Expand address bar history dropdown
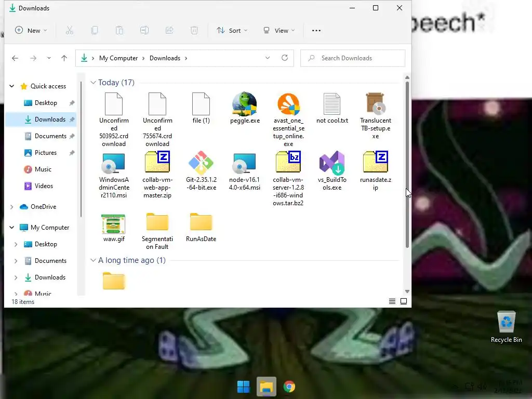Screen dimensions: 532x399 click(268, 58)
